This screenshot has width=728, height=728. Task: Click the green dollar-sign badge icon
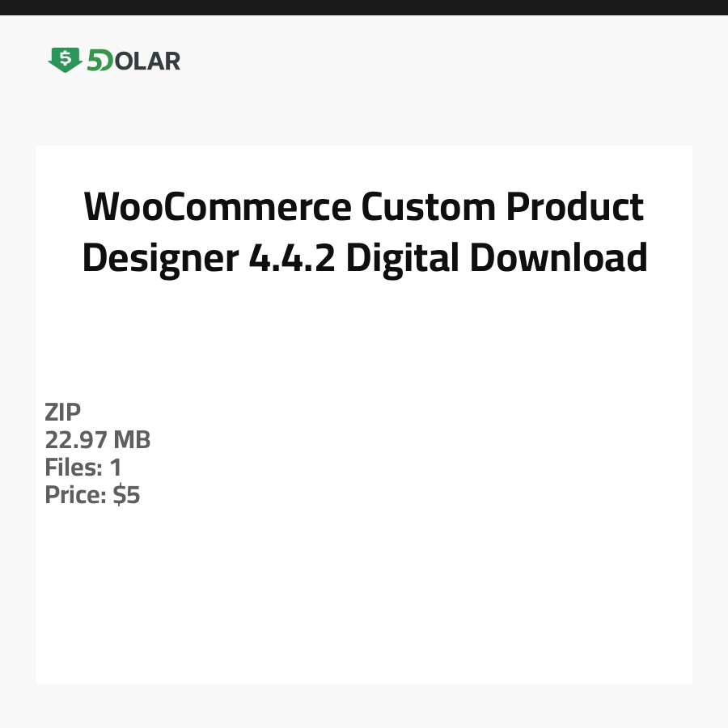65,60
